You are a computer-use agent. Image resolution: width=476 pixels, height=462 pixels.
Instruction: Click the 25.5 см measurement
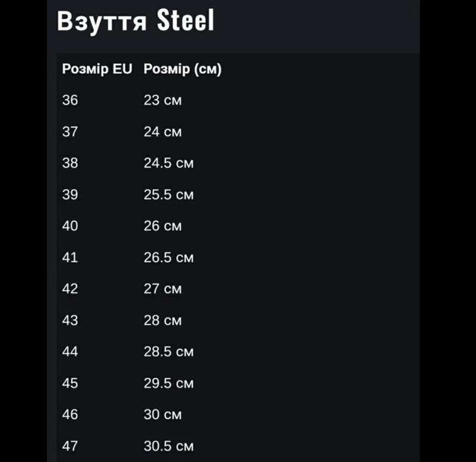tap(168, 194)
